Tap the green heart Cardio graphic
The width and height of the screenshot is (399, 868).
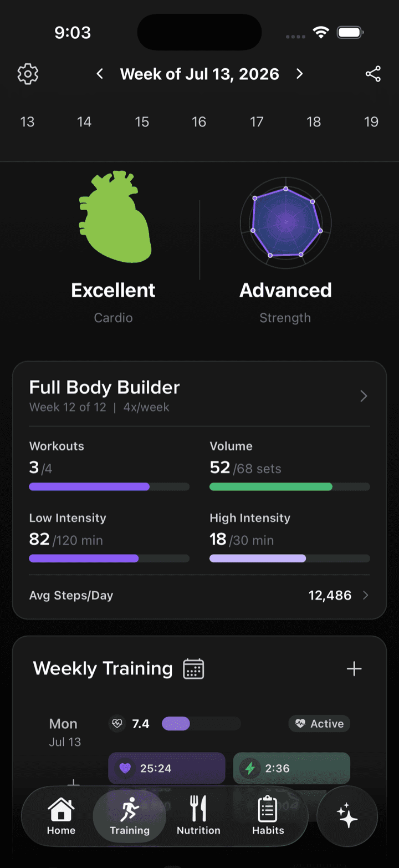point(115,217)
